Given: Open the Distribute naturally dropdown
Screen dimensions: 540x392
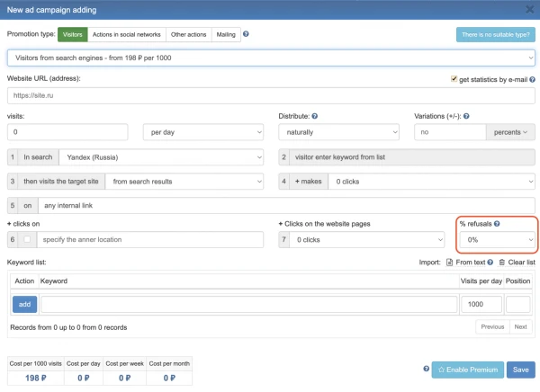Looking at the screenshot, I should click(339, 132).
